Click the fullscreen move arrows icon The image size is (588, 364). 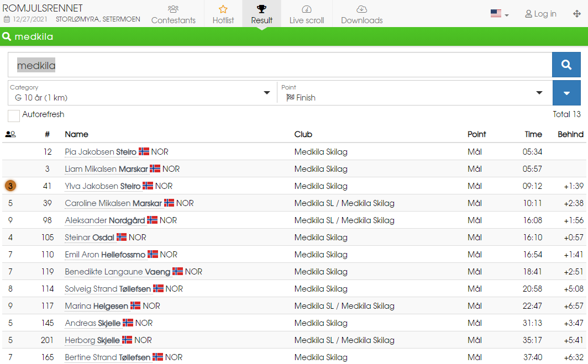click(577, 14)
